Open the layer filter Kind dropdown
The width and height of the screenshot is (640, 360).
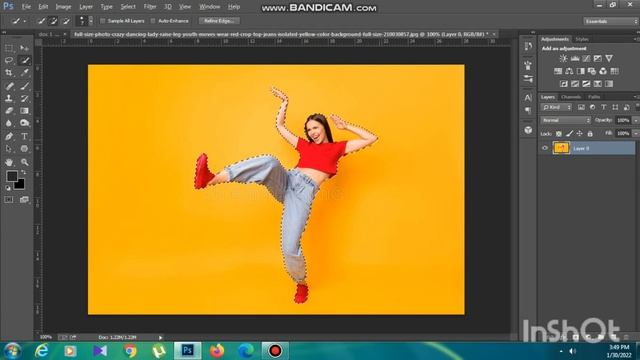(556, 107)
